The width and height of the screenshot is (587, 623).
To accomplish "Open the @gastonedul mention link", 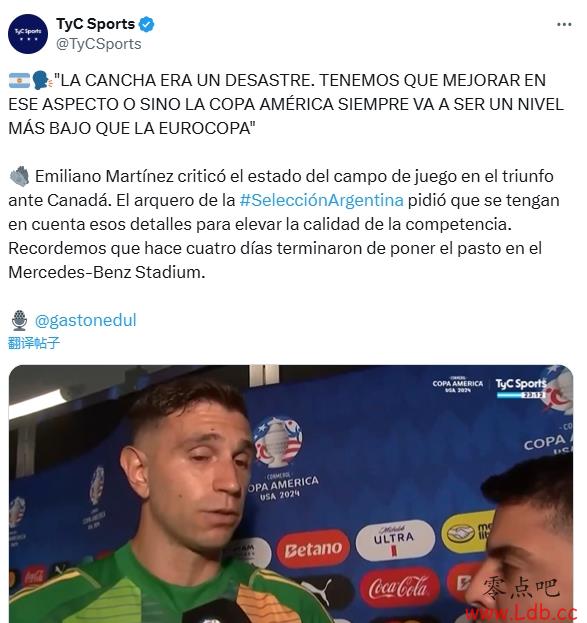I will click(x=86, y=320).
